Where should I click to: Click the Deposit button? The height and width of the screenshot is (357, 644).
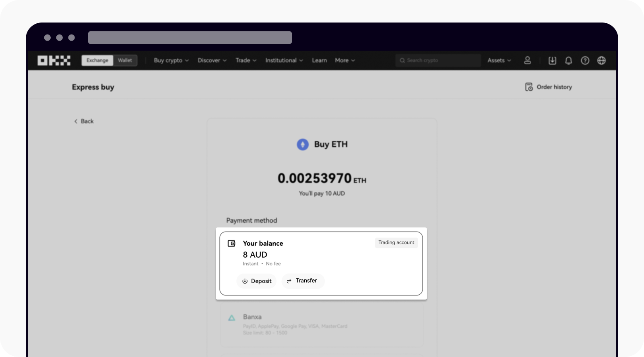(x=257, y=281)
